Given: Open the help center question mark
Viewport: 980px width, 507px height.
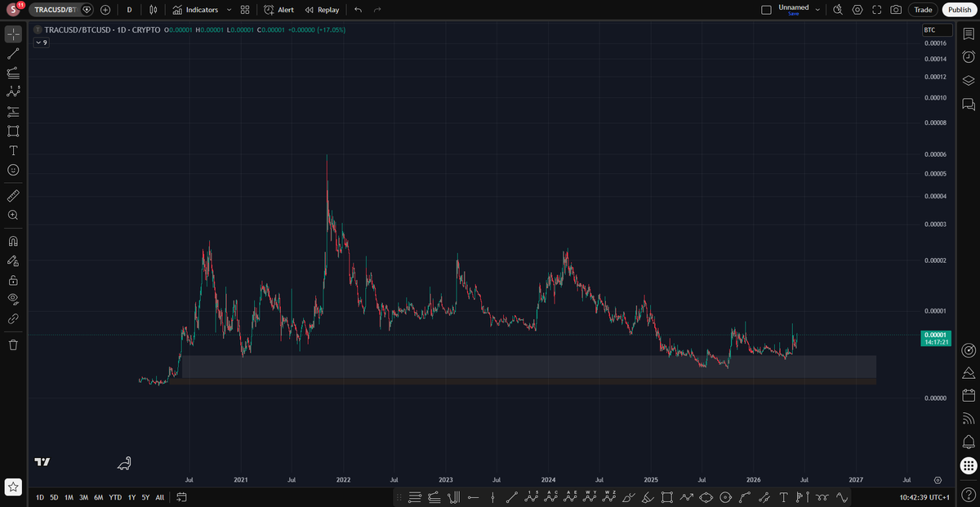Looking at the screenshot, I should [x=969, y=495].
